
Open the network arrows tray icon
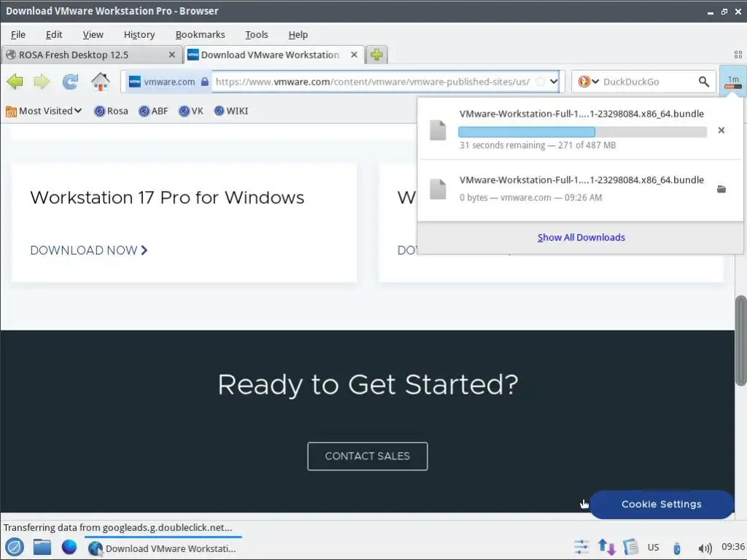tap(606, 547)
